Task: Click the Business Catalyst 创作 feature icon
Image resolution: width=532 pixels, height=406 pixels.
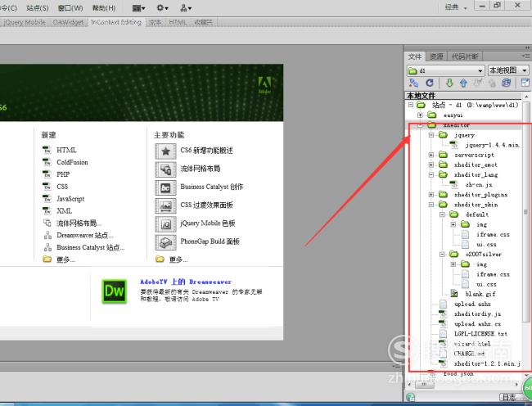Action: pyautogui.click(x=165, y=187)
